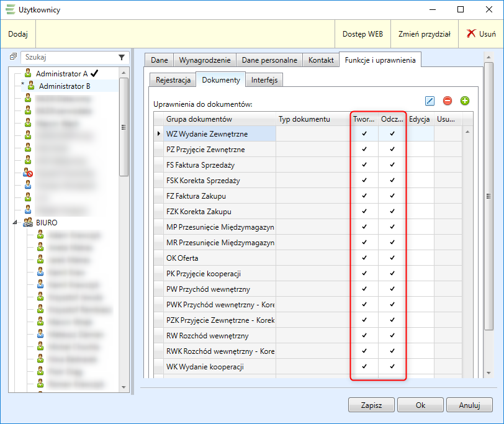504x424 pixels.
Task: Click the BIURO group icon
Action: [28, 222]
